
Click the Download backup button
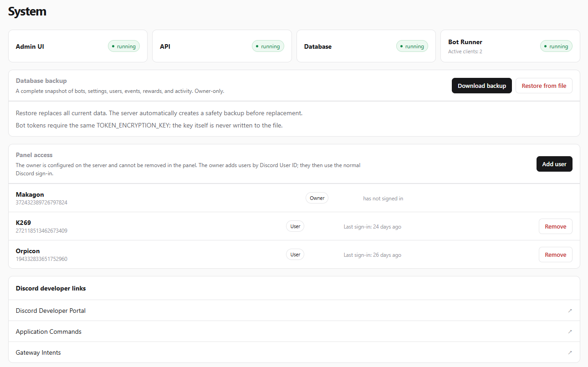[x=482, y=86]
